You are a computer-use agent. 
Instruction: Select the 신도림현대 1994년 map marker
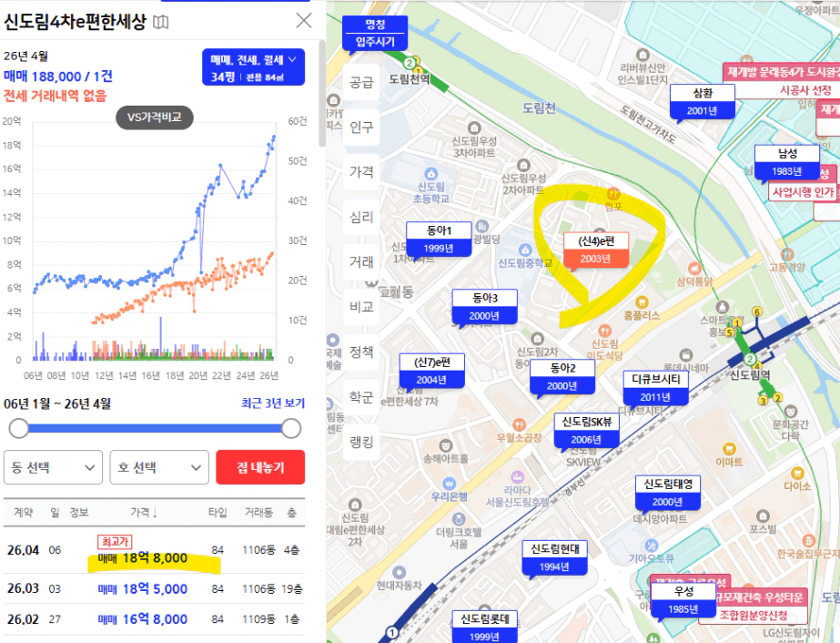click(555, 557)
